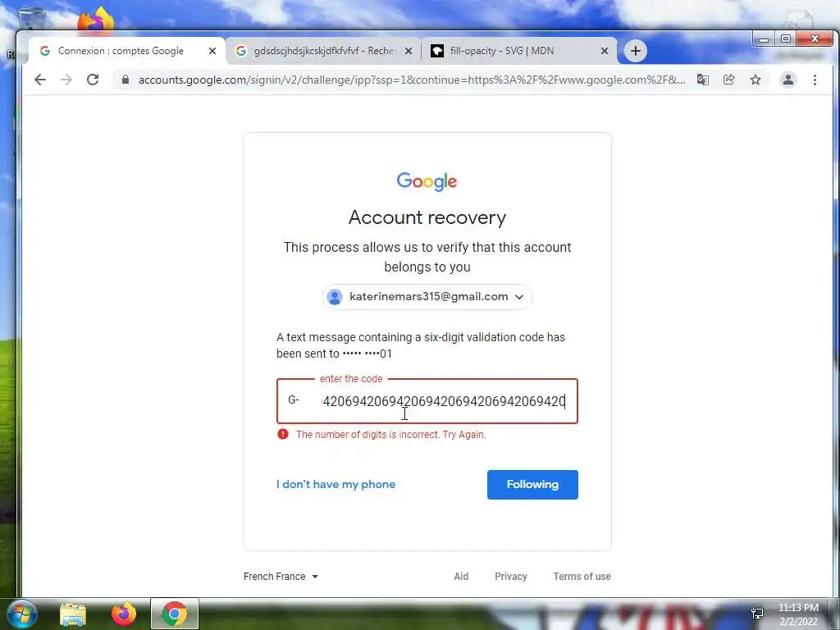This screenshot has width=840, height=630.
Task: Open the Terms of use link
Action: 582,577
